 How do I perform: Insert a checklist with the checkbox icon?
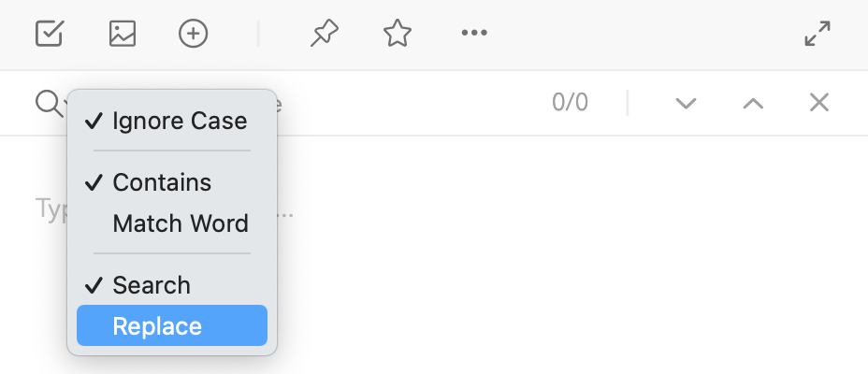[50, 34]
